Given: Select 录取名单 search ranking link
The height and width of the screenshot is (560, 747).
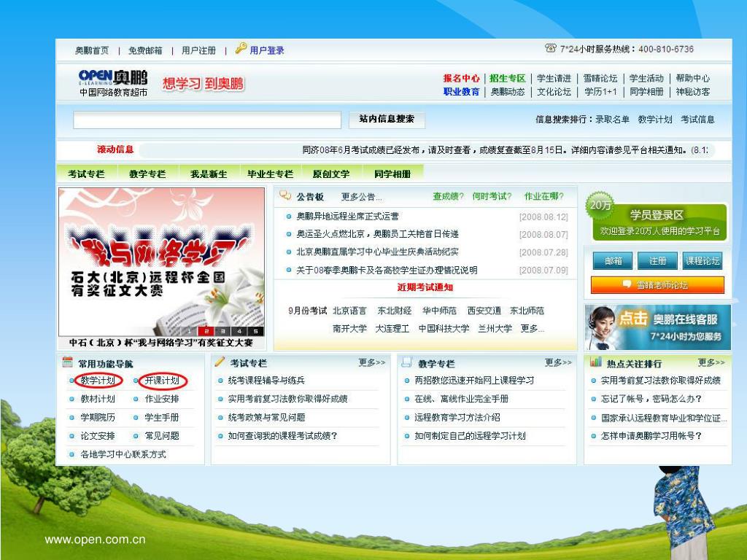Looking at the screenshot, I should pyautogui.click(x=612, y=120).
